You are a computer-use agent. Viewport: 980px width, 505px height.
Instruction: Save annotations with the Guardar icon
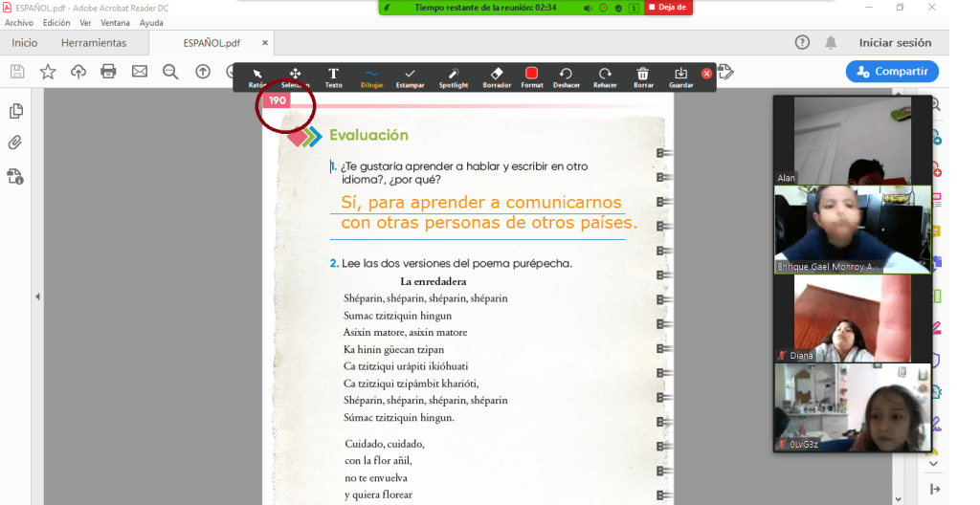tap(680, 77)
